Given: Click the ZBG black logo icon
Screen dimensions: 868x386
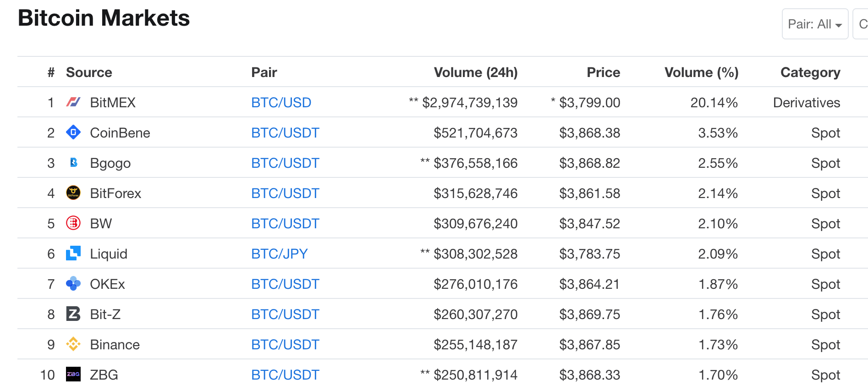Looking at the screenshot, I should (x=73, y=375).
